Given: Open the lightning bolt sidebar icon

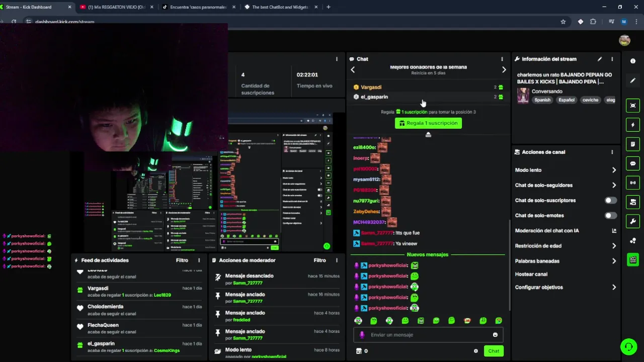Looking at the screenshot, I should coord(633,125).
